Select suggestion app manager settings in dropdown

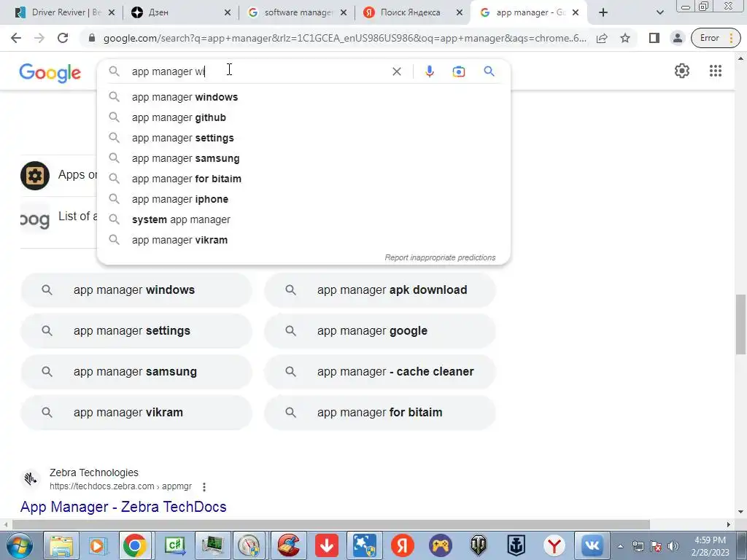(303, 138)
